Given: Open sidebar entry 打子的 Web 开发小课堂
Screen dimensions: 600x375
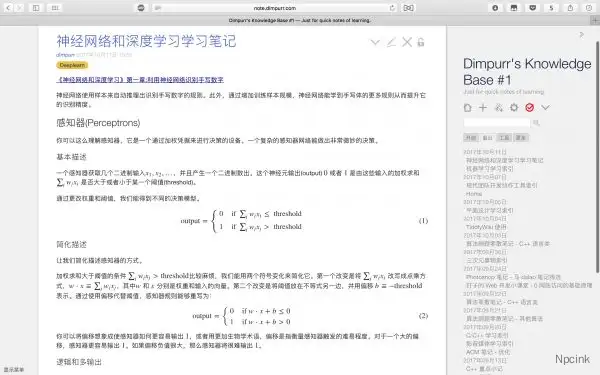Looking at the screenshot, I should pos(529,285).
